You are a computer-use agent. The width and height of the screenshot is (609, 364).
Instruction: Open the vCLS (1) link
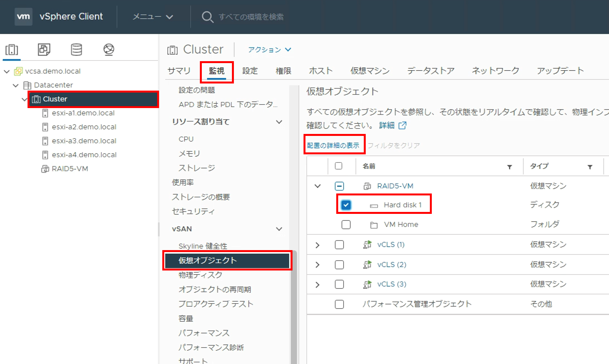[x=391, y=245]
